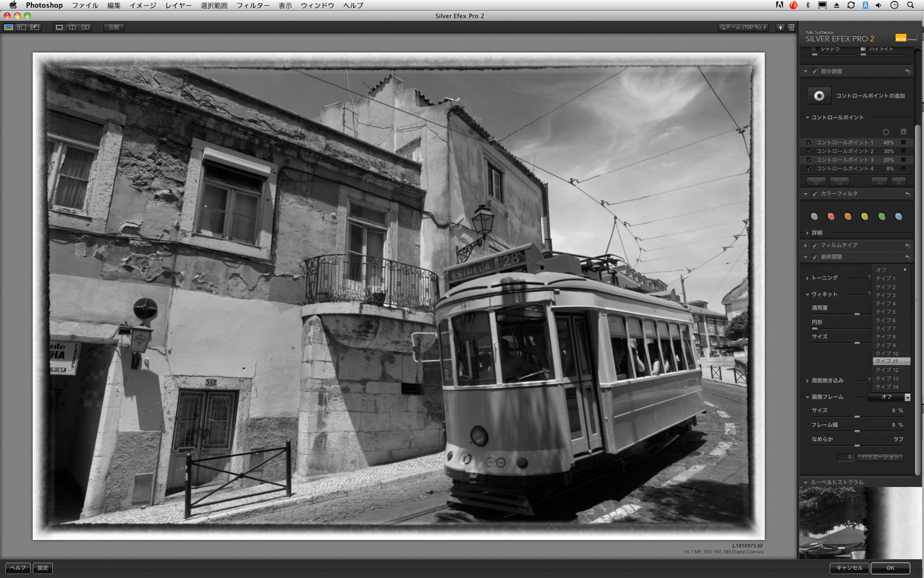Click the キャンセル button
924x578 pixels.
point(849,568)
